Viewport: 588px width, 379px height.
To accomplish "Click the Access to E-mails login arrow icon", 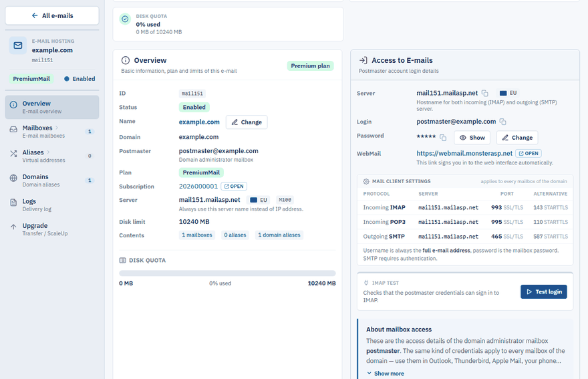I will point(363,60).
